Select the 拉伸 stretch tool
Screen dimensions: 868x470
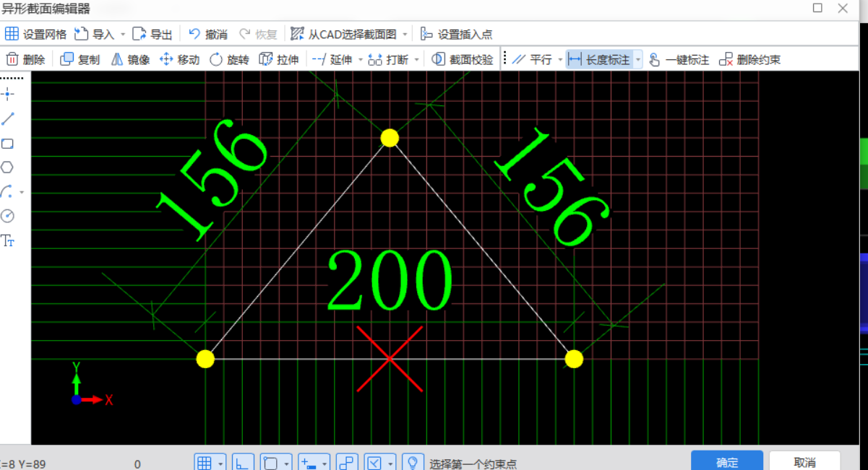pos(279,59)
